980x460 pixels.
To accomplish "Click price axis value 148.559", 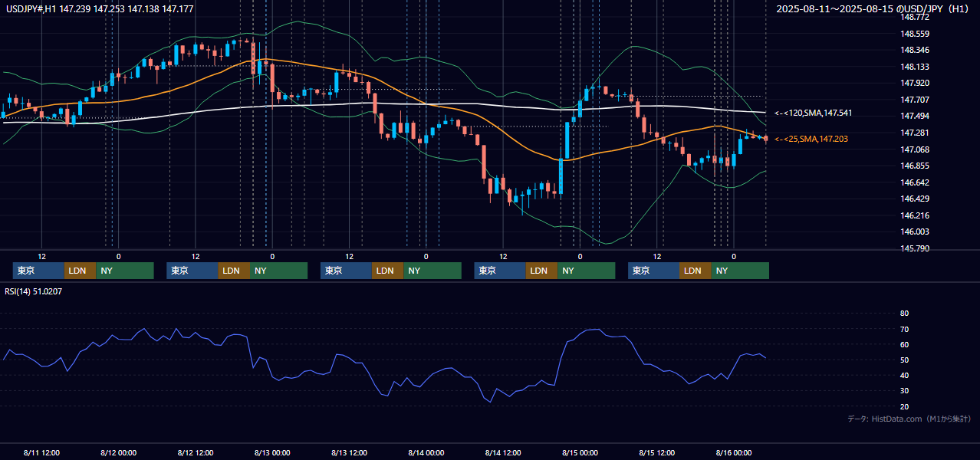I will [x=915, y=34].
